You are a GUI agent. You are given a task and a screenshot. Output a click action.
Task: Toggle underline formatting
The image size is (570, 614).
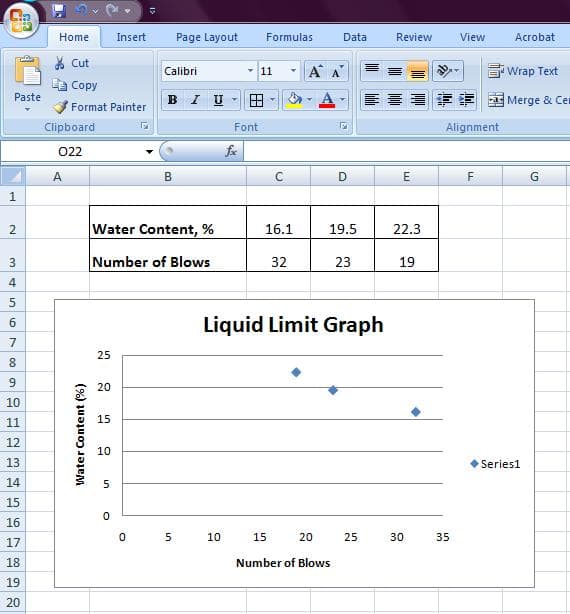218,100
